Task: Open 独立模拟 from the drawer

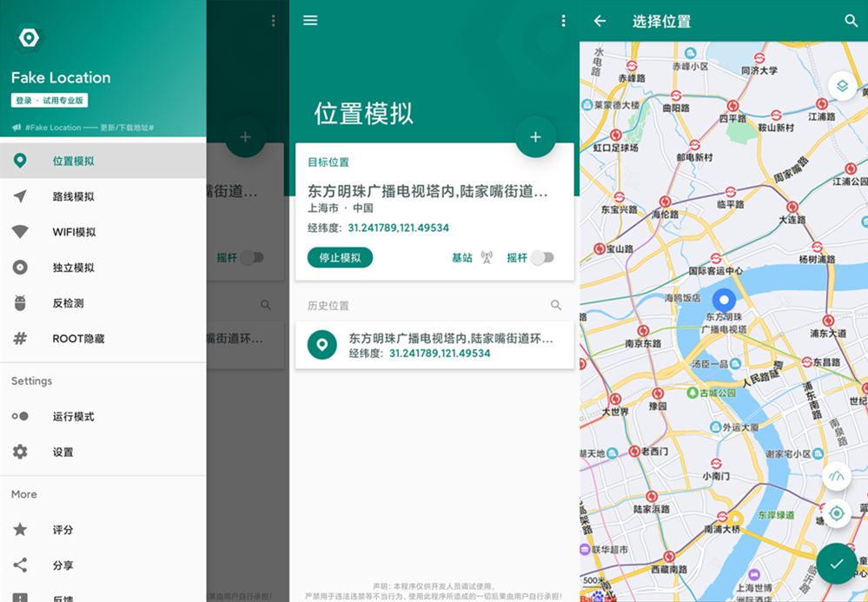Action: click(x=103, y=268)
